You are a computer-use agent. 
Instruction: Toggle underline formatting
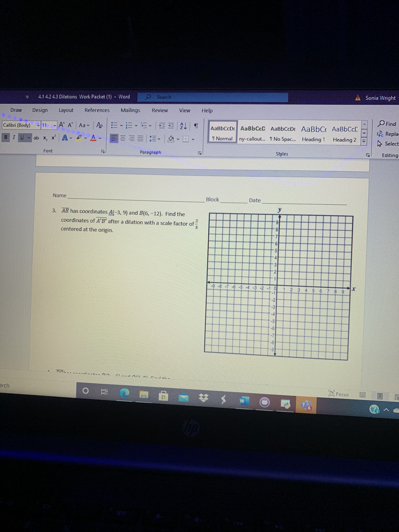click(x=22, y=138)
